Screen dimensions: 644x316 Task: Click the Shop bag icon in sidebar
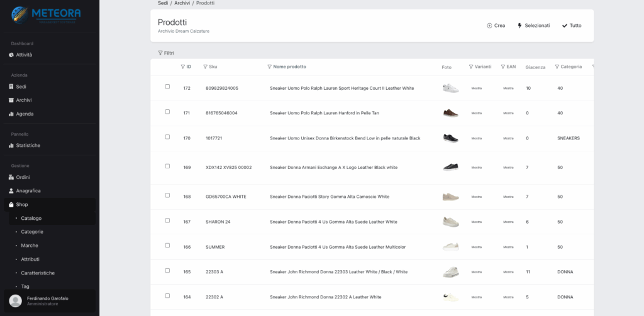point(11,205)
